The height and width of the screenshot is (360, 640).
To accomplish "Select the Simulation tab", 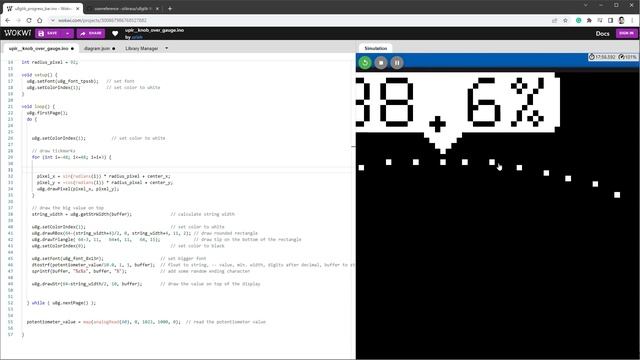I will pos(376,48).
